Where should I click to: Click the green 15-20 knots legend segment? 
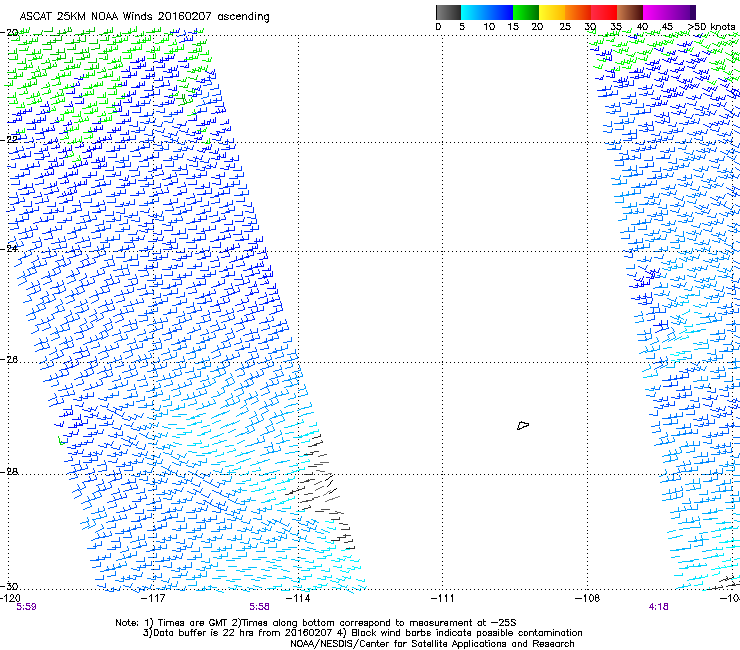(526, 12)
